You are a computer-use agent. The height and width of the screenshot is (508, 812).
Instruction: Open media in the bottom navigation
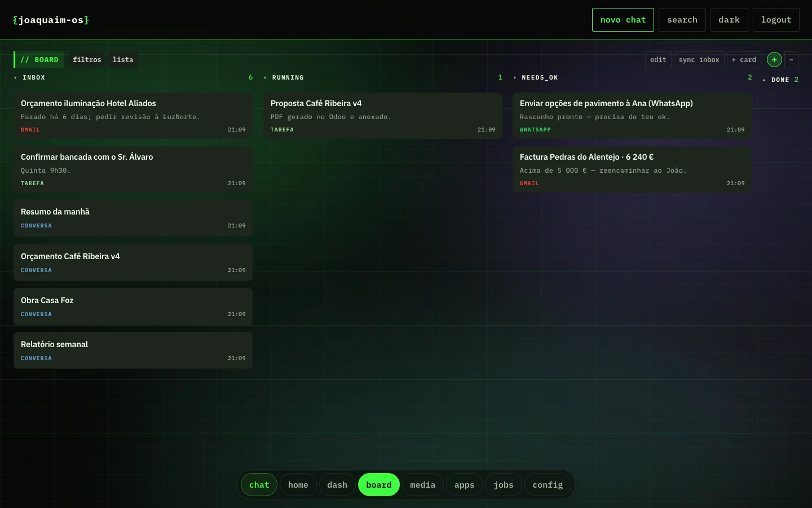(x=423, y=485)
